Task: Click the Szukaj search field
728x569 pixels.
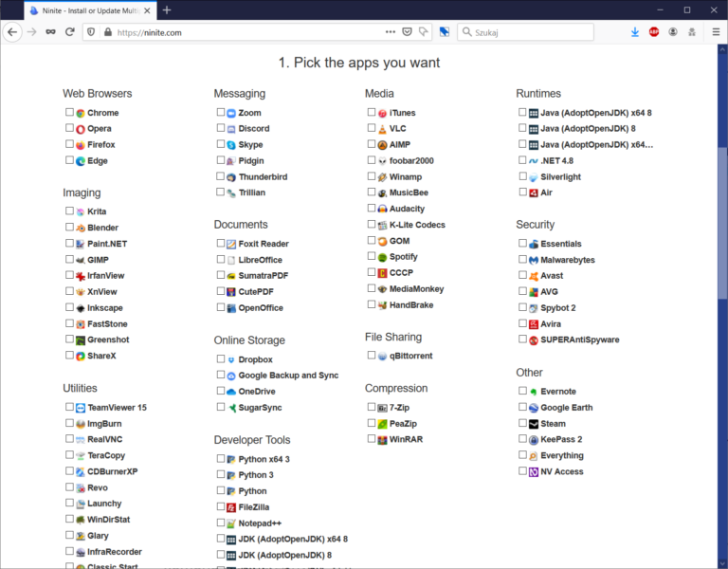Action: (525, 32)
